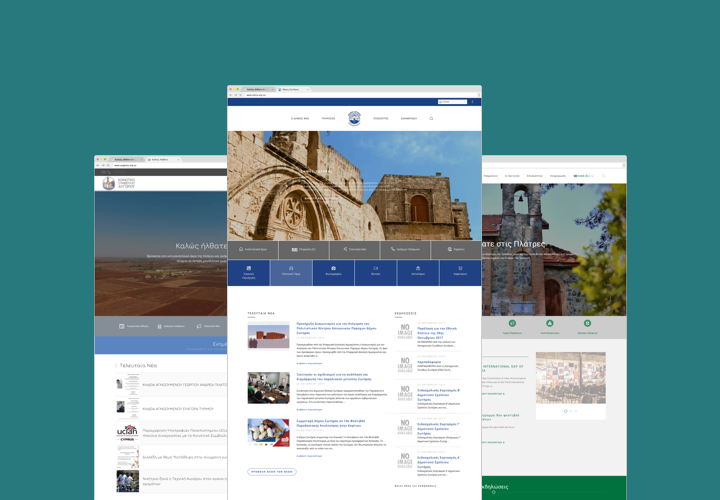This screenshot has height=500, width=720.
Task: Click the middle green circle icon in right window
Action: point(550,323)
